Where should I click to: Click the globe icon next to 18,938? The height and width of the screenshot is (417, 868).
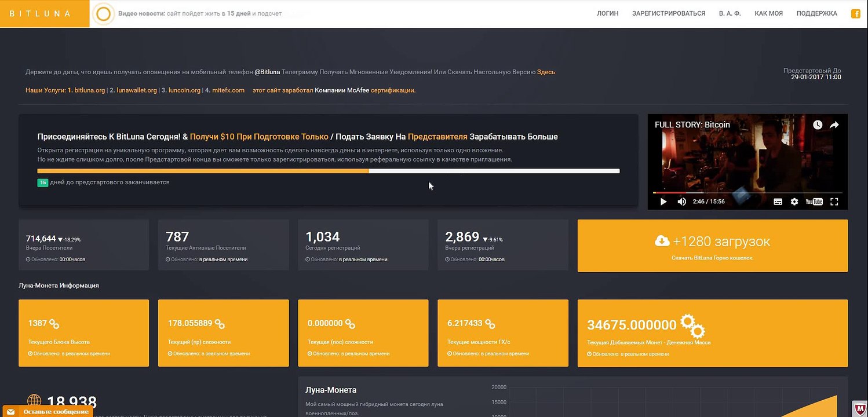pyautogui.click(x=34, y=401)
